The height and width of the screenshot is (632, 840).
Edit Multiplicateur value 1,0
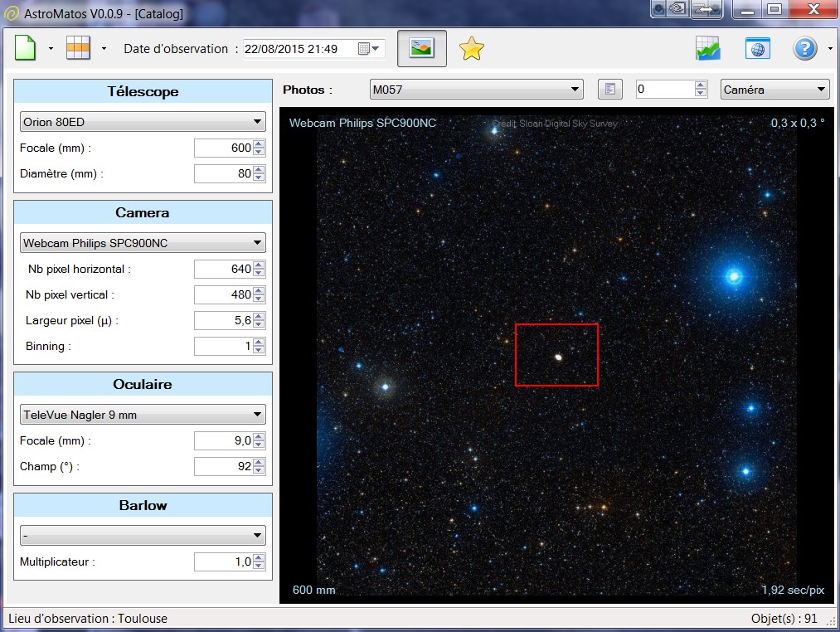coord(223,562)
